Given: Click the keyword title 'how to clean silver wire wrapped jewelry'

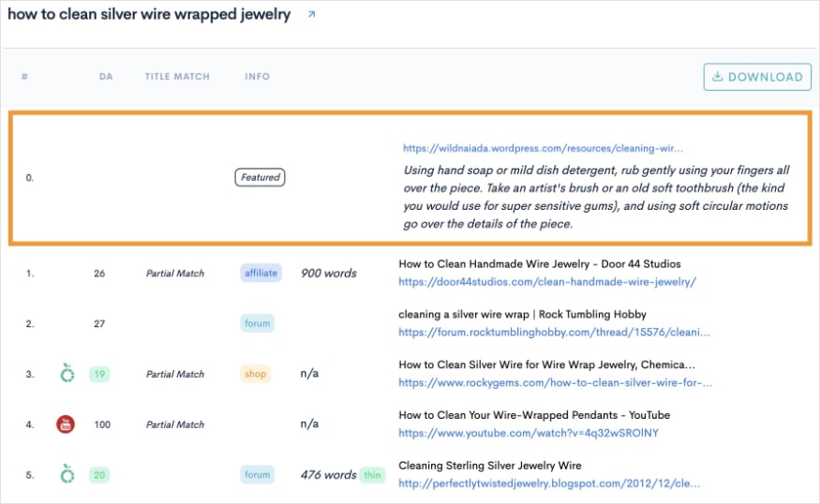Looking at the screenshot, I should pyautogui.click(x=149, y=14).
